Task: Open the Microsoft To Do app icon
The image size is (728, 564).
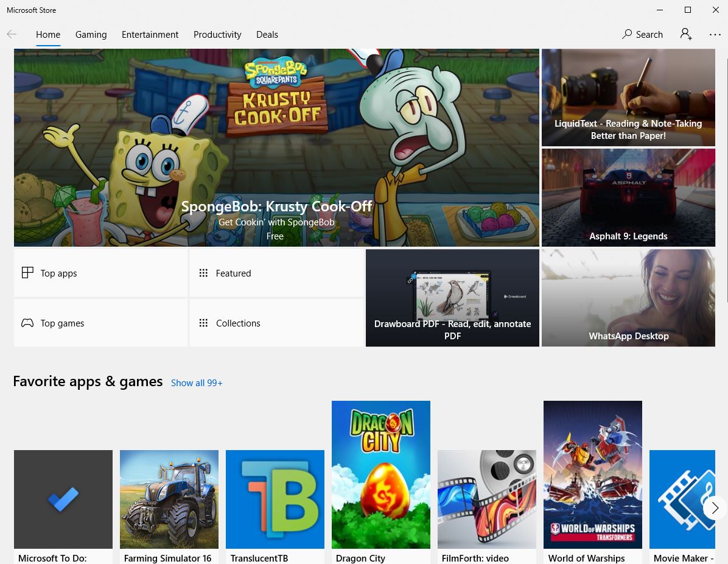Action: (63, 499)
